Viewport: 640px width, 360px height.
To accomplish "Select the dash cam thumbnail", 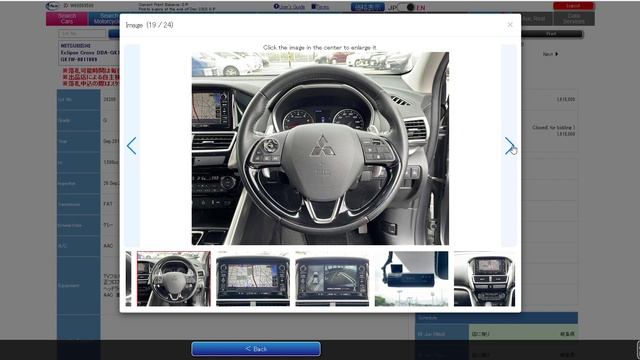I will tap(411, 278).
